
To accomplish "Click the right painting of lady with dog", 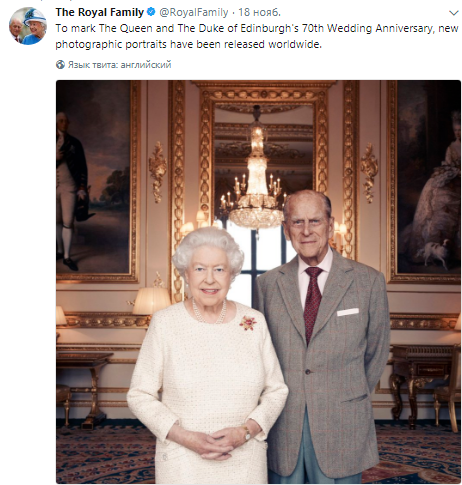I will 425,182.
